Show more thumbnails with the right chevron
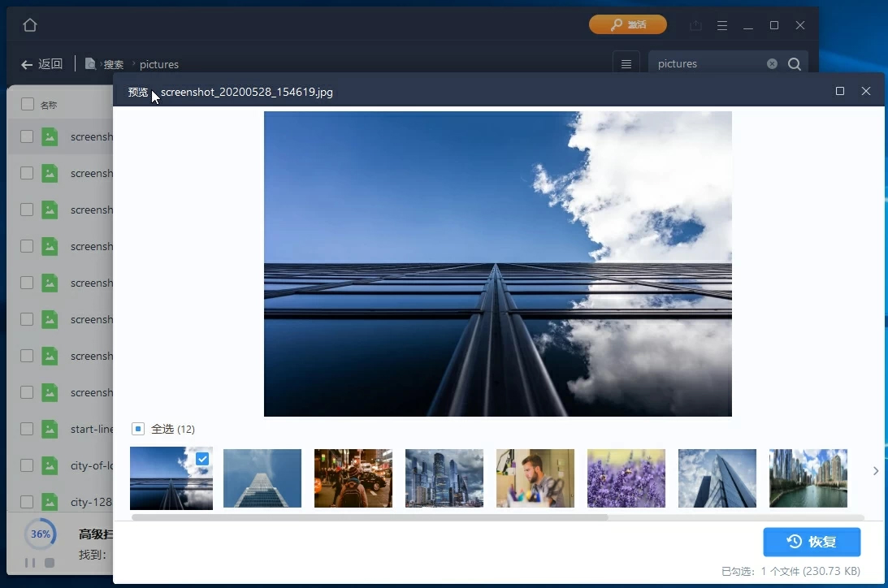Screen dimensions: 888x588 (x=875, y=471)
